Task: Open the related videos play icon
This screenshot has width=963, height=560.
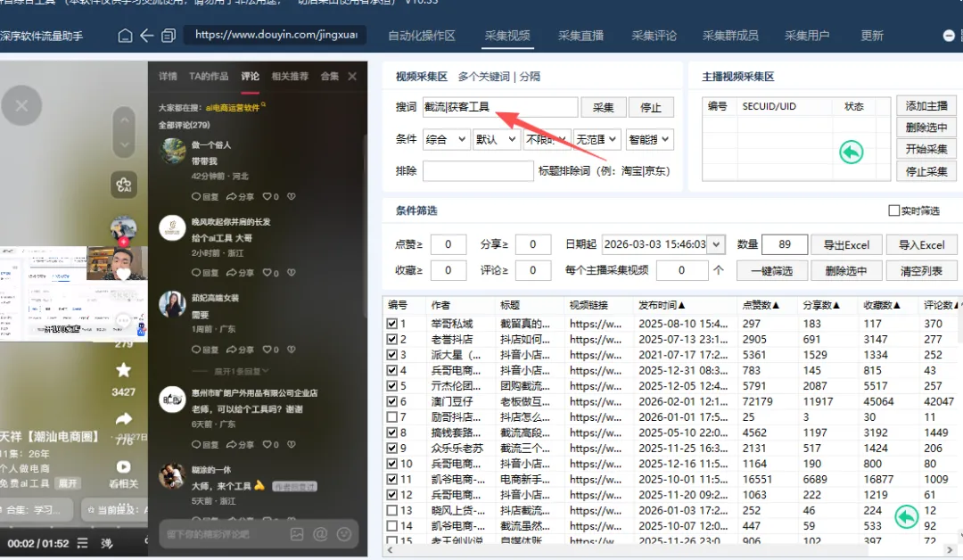Action: 123,466
